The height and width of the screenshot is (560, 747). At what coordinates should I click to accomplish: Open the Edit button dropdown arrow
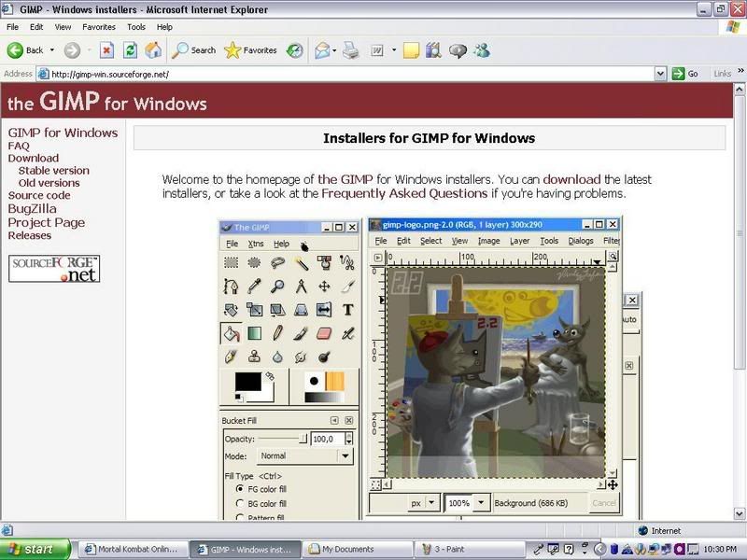point(394,50)
